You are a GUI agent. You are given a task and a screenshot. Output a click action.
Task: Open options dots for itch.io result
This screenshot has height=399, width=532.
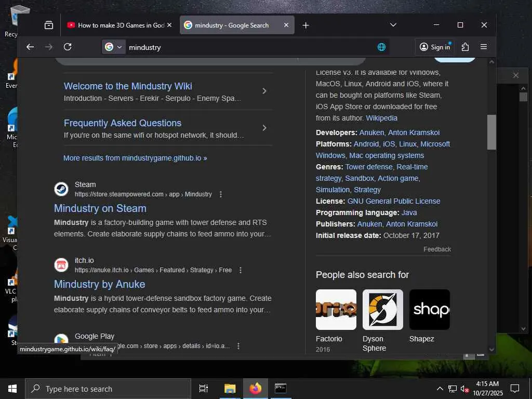click(241, 270)
